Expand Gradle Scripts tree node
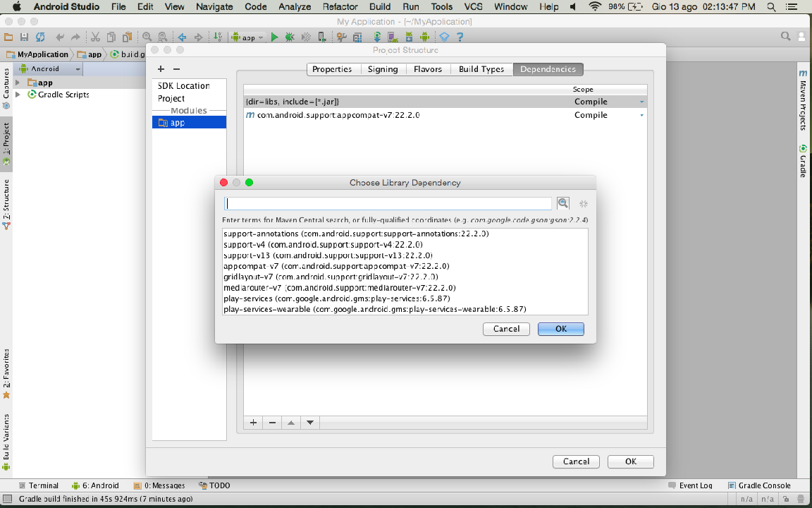812x508 pixels. click(x=18, y=95)
